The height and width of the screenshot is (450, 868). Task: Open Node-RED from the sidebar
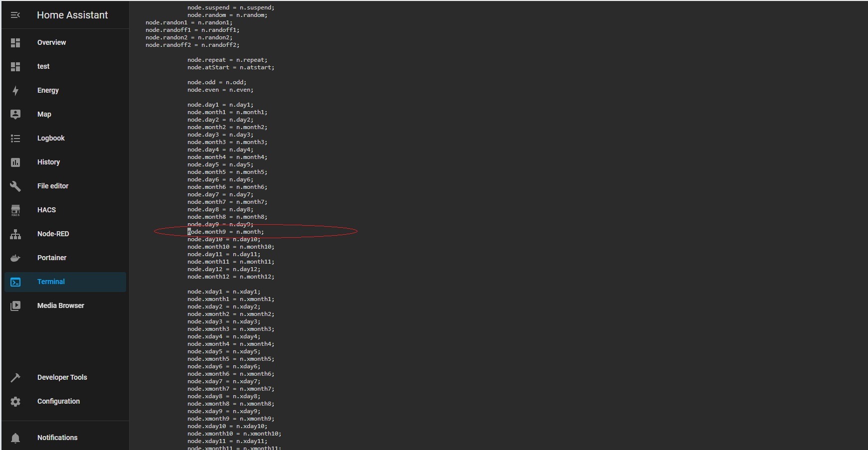53,234
